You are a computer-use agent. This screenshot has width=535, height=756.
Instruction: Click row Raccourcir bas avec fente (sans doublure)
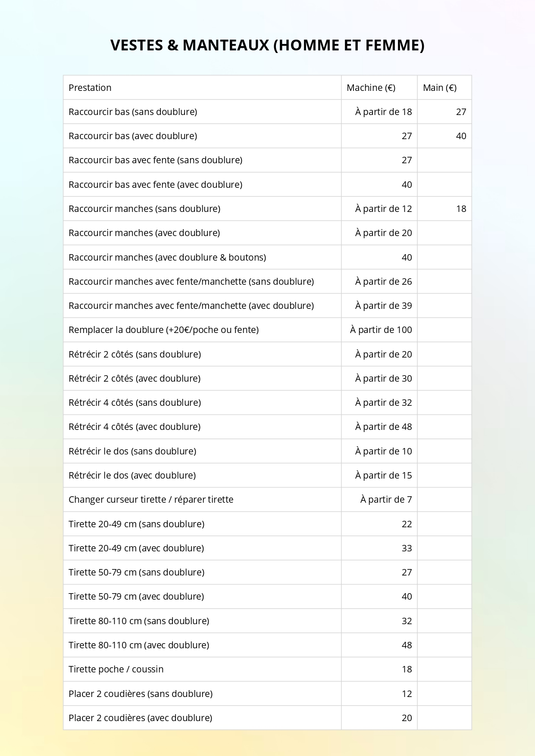[x=267, y=160]
